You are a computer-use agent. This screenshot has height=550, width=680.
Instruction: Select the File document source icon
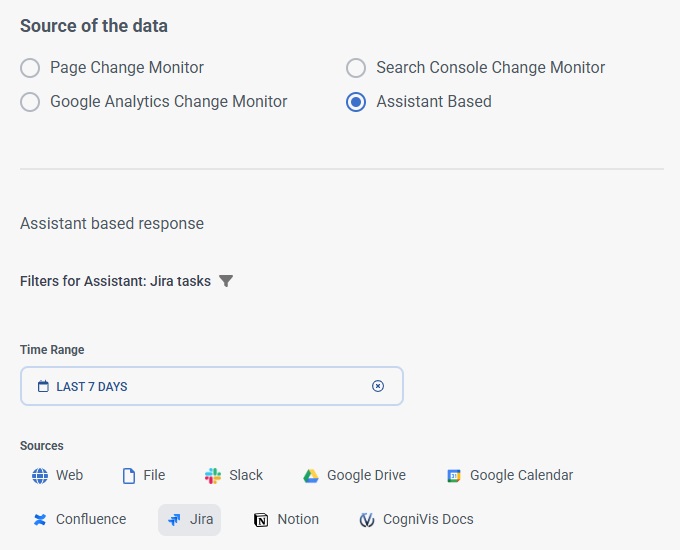[x=129, y=476]
